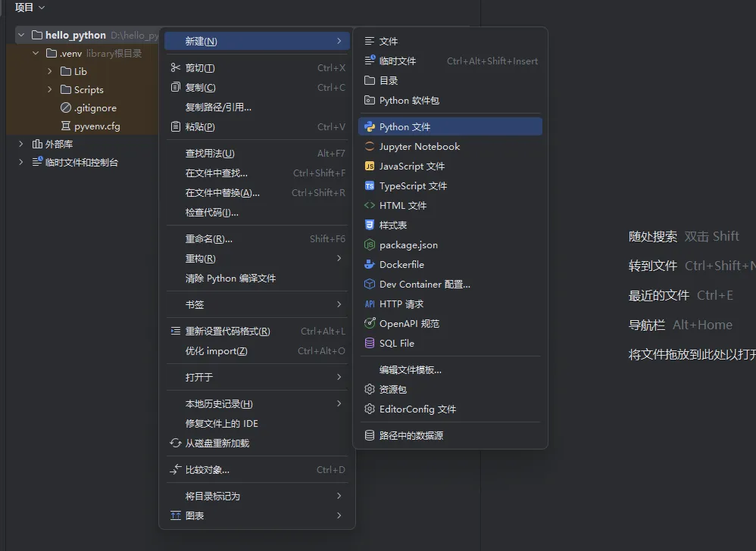Choose 复制路径/引用... menu entry
The image size is (756, 551).
point(257,107)
